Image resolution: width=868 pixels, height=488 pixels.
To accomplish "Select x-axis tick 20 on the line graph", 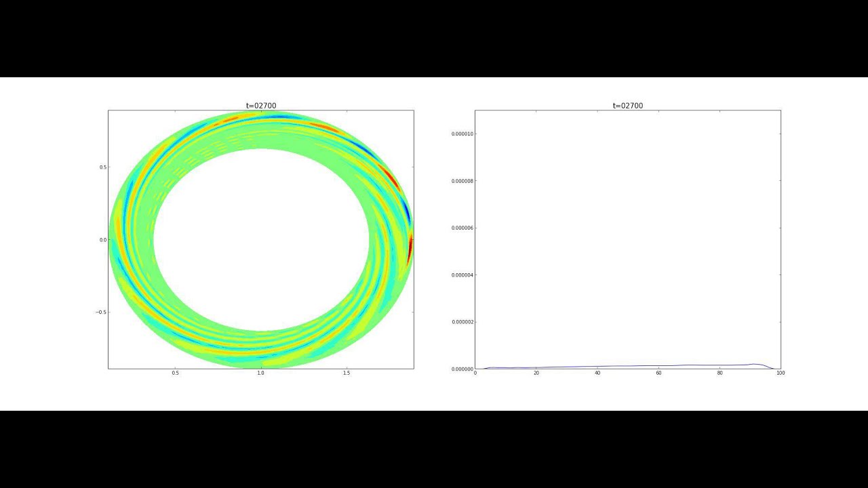I will pos(536,373).
